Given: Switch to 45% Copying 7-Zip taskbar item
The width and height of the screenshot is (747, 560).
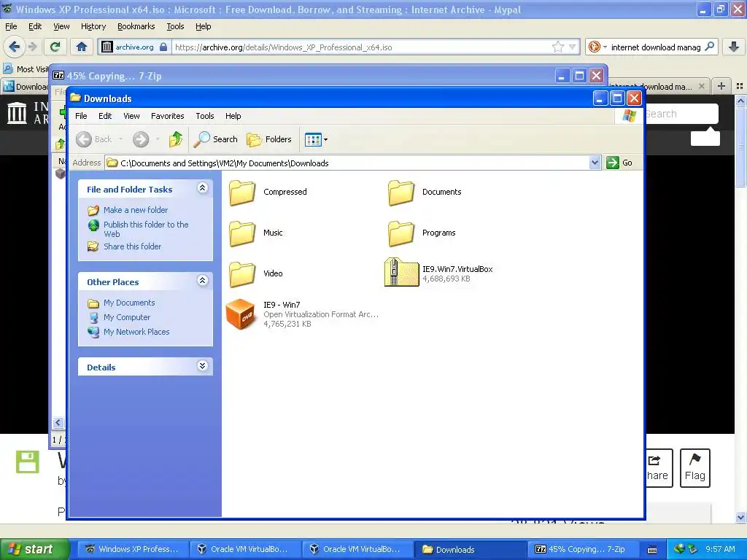Looking at the screenshot, I should click(x=581, y=549).
